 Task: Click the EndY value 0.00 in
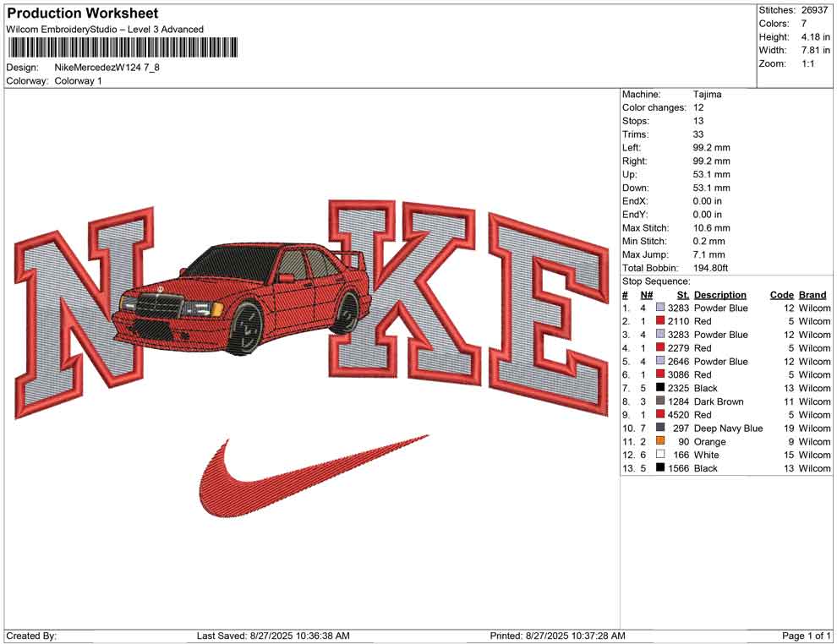pos(708,214)
